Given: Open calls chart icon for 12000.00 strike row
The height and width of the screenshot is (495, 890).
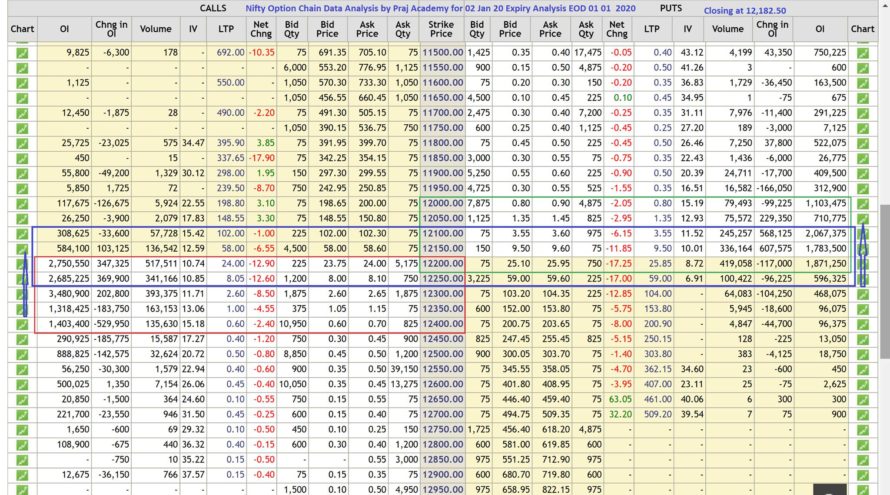Looking at the screenshot, I should coord(22,203).
